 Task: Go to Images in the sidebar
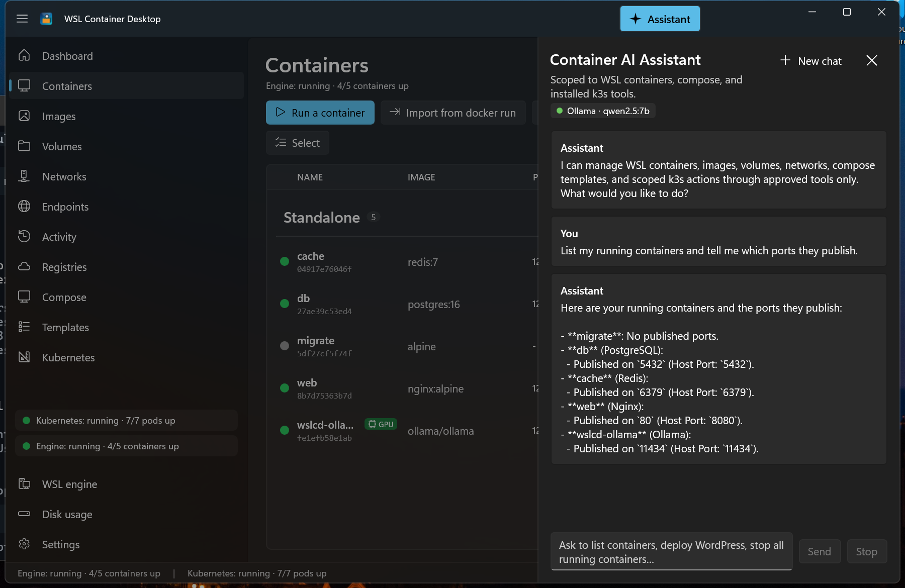pyautogui.click(x=126, y=116)
